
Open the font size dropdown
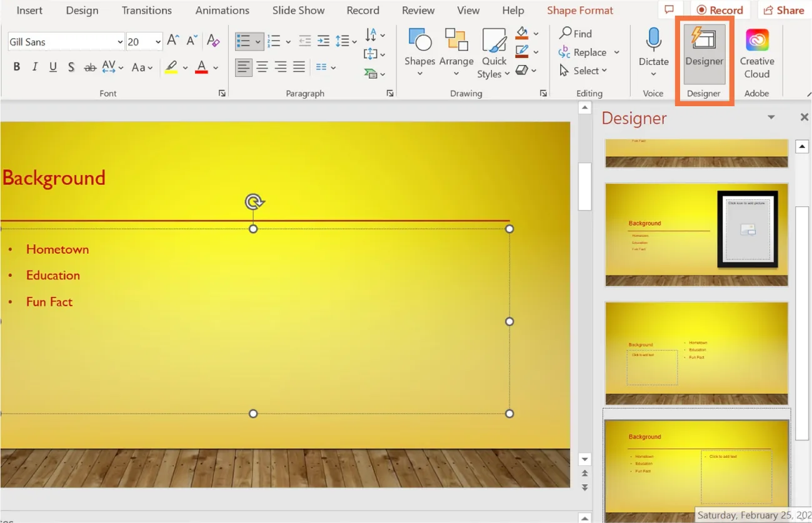158,41
